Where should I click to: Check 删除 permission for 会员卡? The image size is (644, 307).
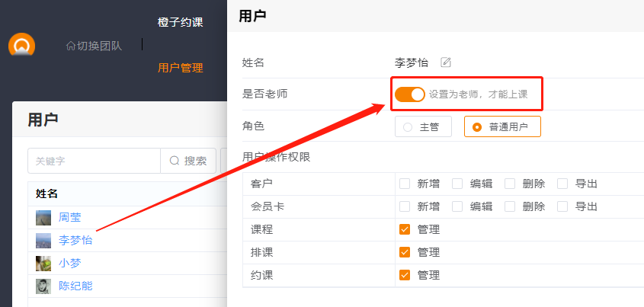point(510,206)
